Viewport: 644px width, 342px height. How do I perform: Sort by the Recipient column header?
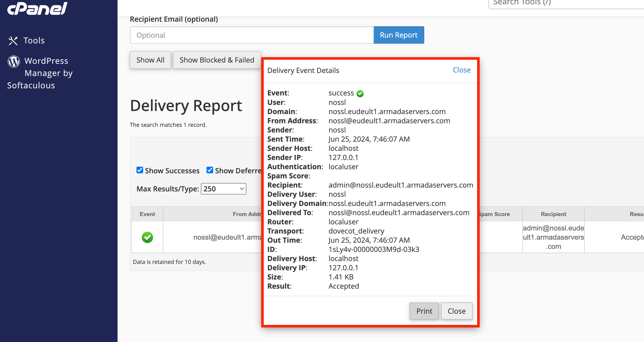554,214
